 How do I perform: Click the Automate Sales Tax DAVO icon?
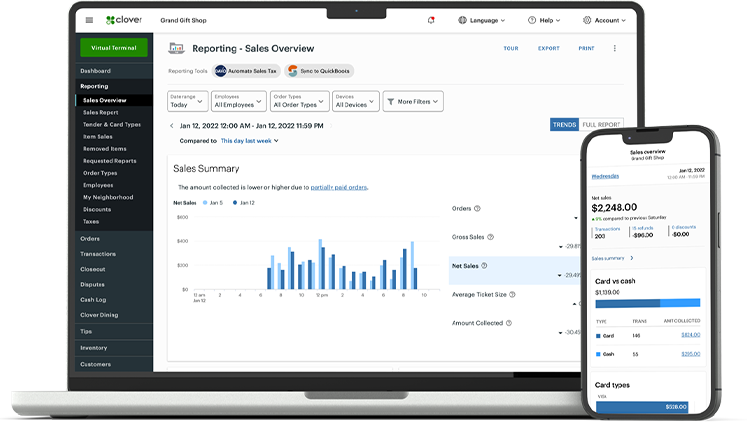(x=220, y=71)
